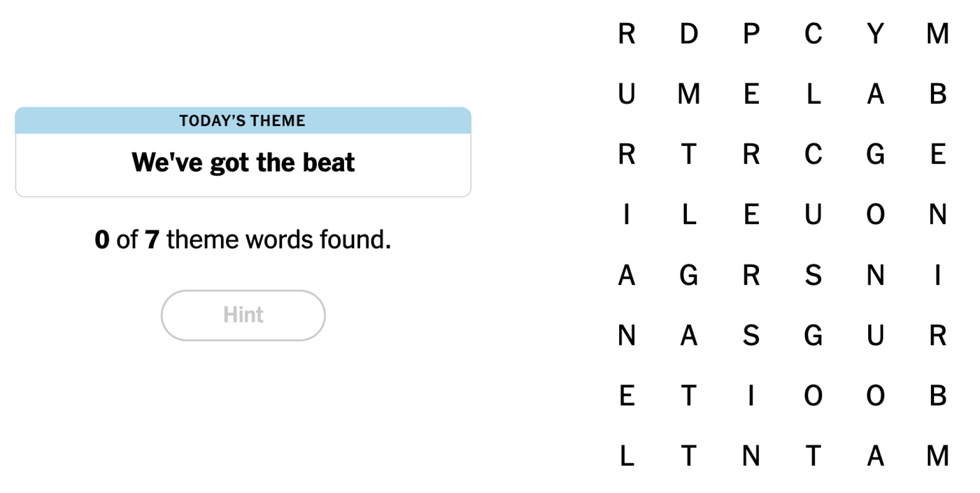This screenshot has width=980, height=493.
Task: Pick the letter G in the sixth row
Action: pos(813,335)
